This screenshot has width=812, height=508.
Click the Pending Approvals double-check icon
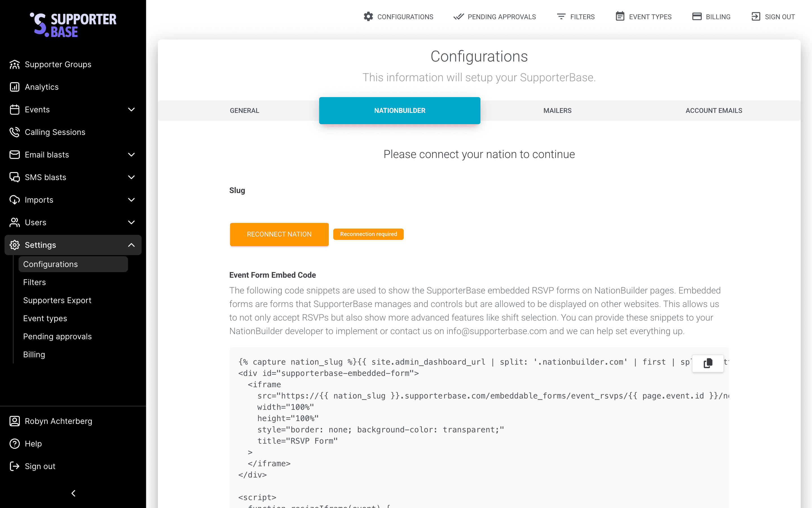point(458,16)
